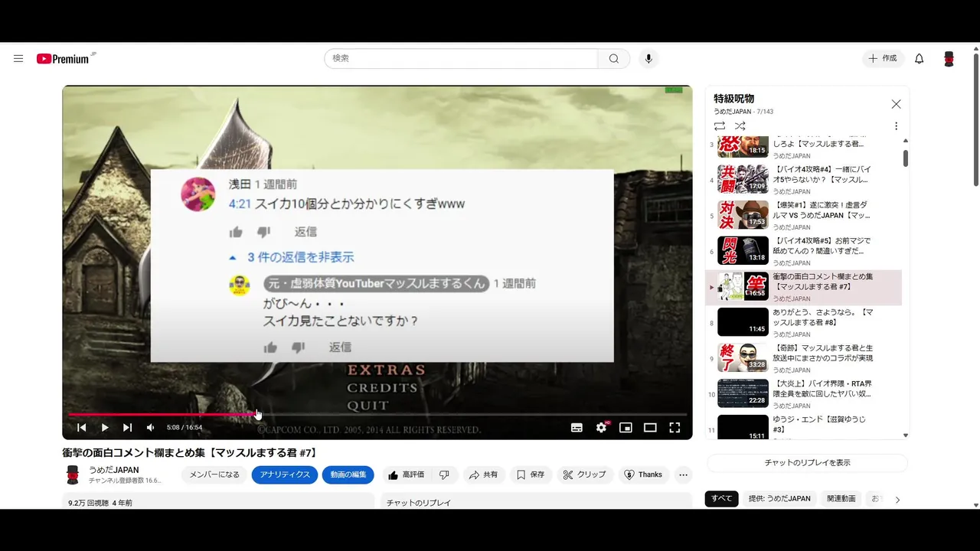Enter fullscreen mode
This screenshot has height=551, width=980.
pyautogui.click(x=675, y=428)
